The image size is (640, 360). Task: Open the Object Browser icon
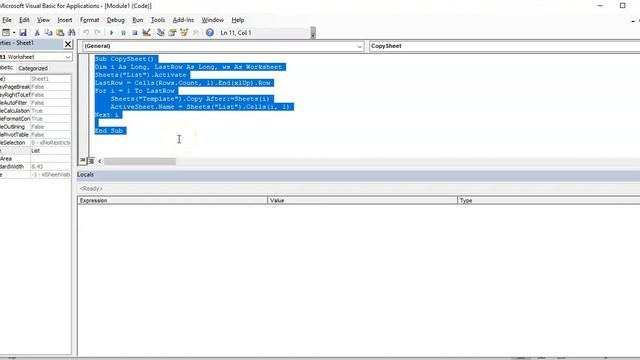point(184,33)
